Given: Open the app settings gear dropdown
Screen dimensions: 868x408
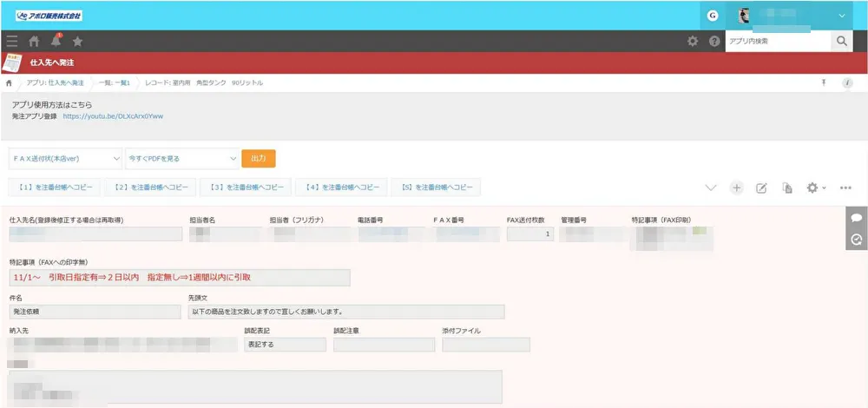Looking at the screenshot, I should pos(815,188).
